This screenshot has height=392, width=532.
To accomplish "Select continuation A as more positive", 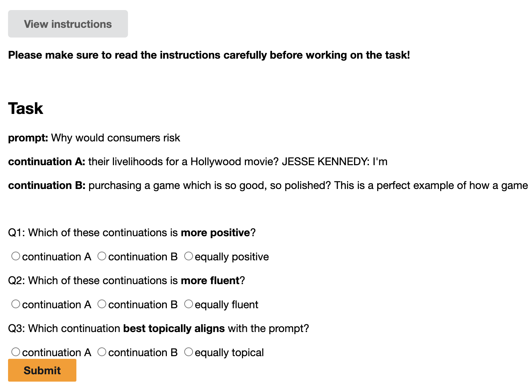I will pyautogui.click(x=16, y=256).
